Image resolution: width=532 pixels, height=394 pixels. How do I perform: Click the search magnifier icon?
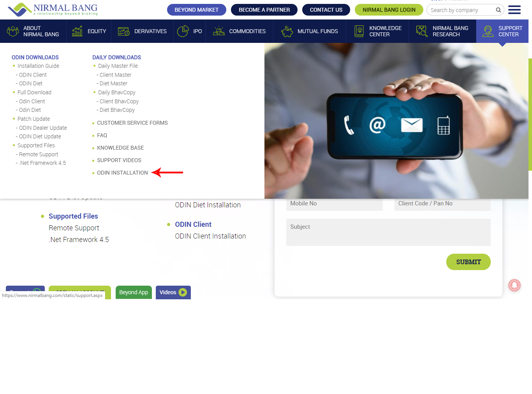(x=498, y=10)
